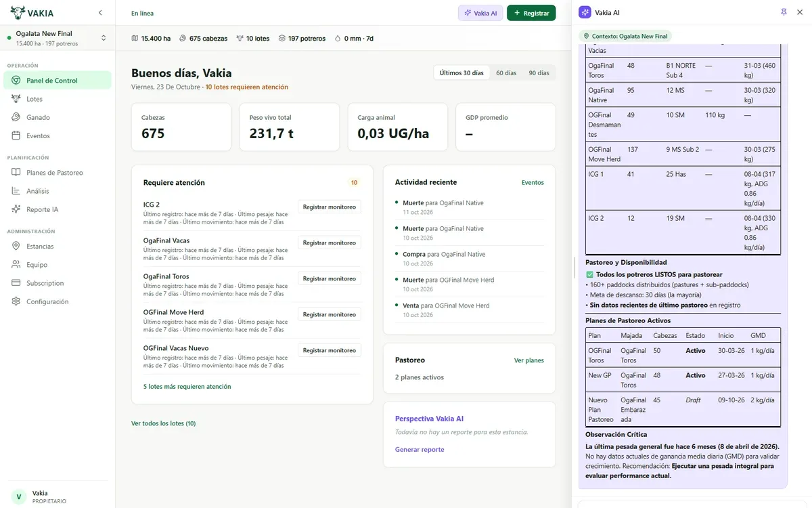Register monitoring for OgaFinal Vacas
Viewport: 812px width, 508px height.
coord(330,242)
